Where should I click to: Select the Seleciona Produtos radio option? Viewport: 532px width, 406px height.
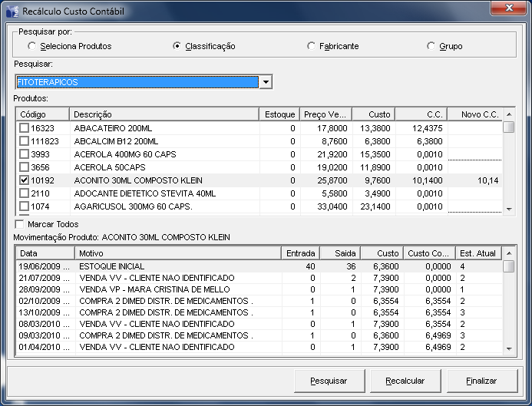click(32, 46)
